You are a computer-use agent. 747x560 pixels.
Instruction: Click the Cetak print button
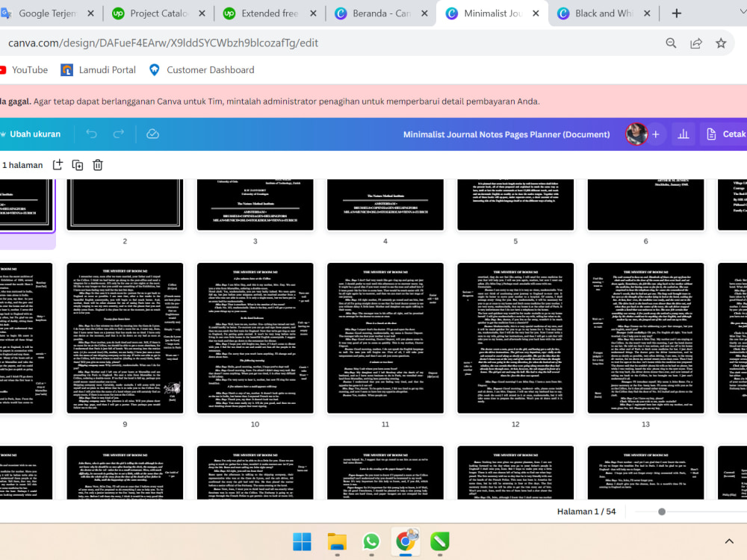tap(726, 134)
